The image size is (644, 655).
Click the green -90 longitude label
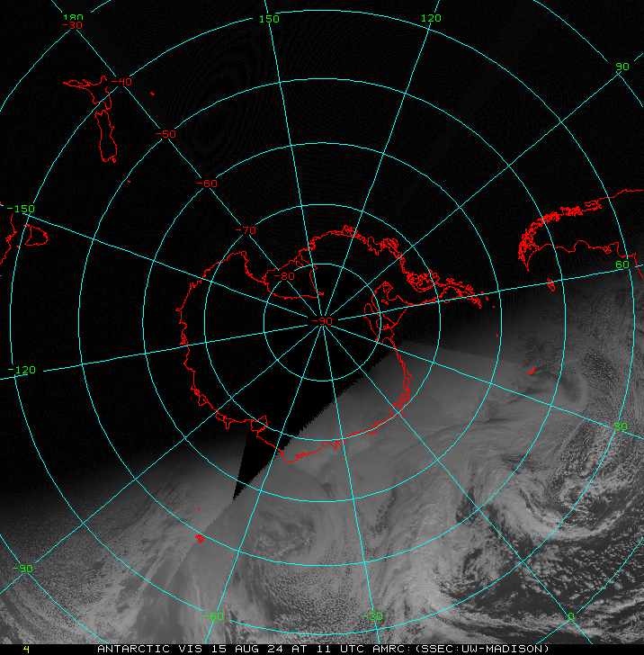(x=24, y=568)
